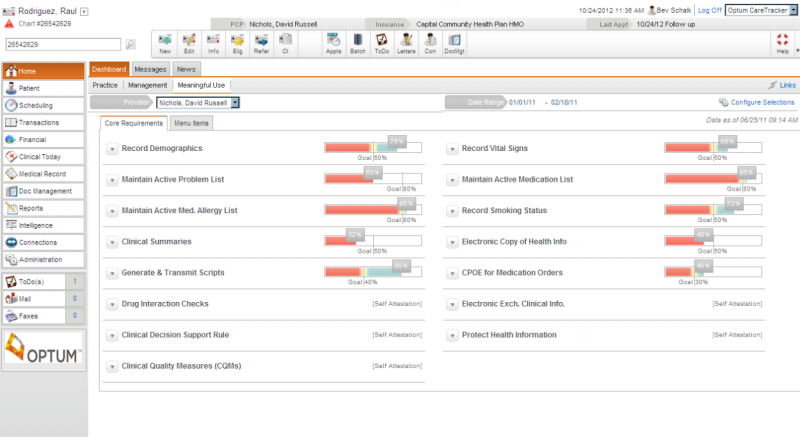Click the Log Off link
This screenshot has width=800, height=437.
pos(710,10)
